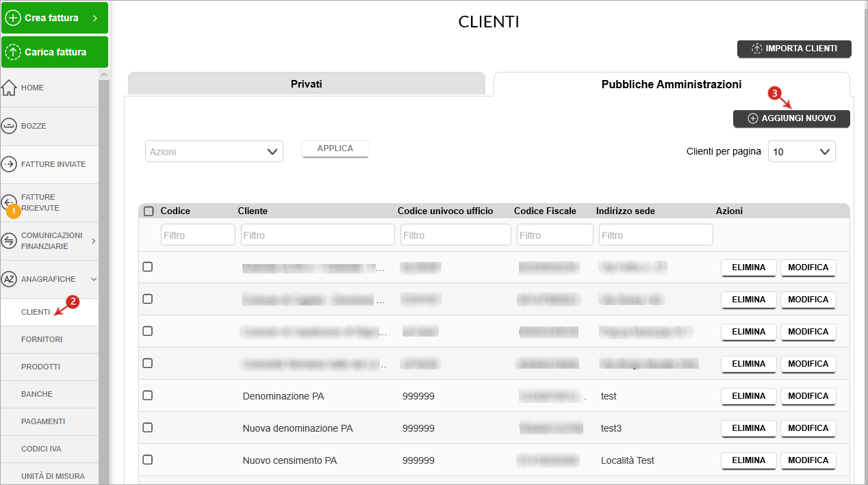The height and width of the screenshot is (485, 868).
Task: Click the Codice Fiscale column header
Action: pyautogui.click(x=545, y=211)
